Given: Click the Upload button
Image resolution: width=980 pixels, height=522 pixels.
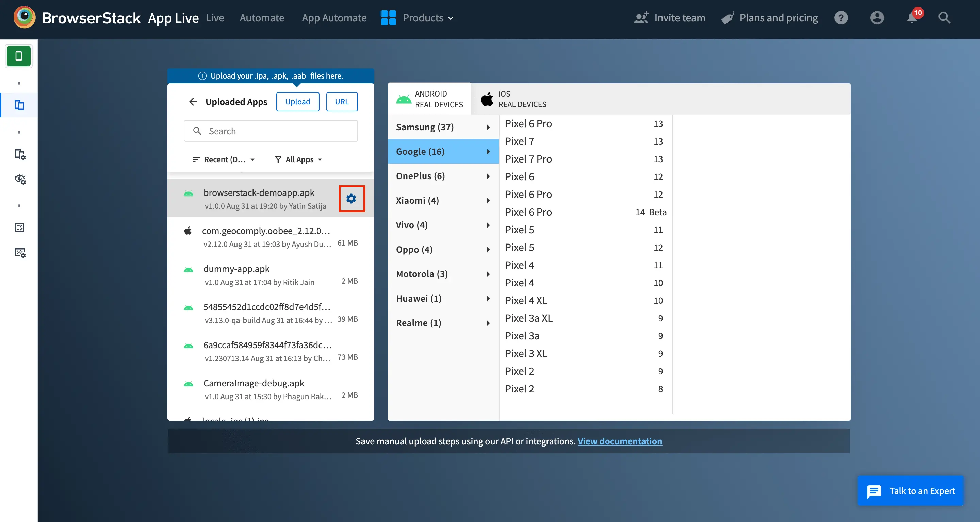Looking at the screenshot, I should (x=297, y=102).
